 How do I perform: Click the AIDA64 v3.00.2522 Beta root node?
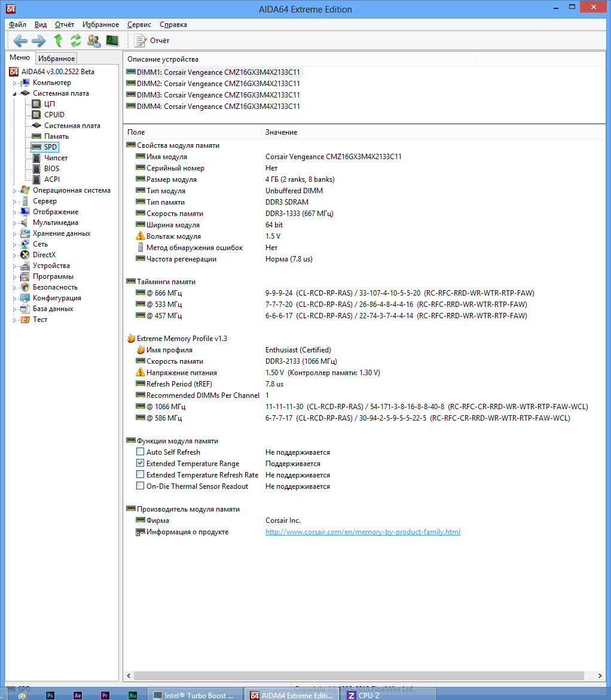click(x=57, y=71)
